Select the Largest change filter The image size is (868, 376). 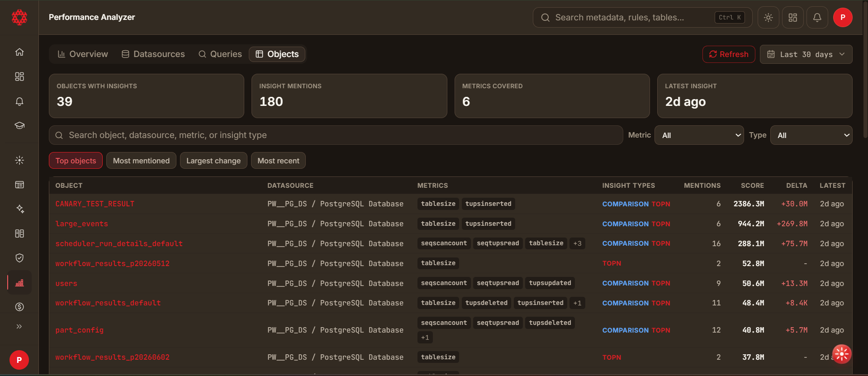[213, 161]
